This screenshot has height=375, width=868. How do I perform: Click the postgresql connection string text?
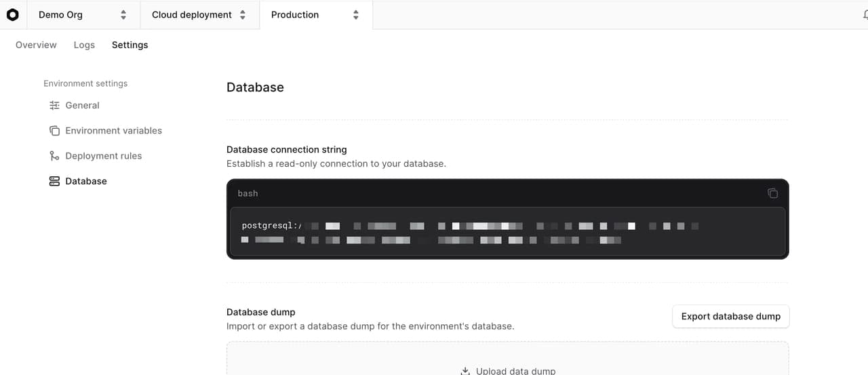[470, 232]
